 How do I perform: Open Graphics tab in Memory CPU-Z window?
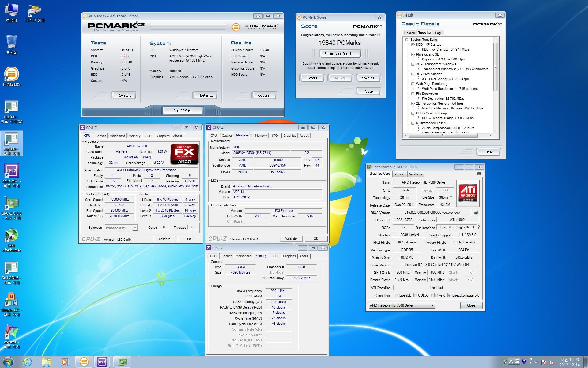tap(289, 256)
